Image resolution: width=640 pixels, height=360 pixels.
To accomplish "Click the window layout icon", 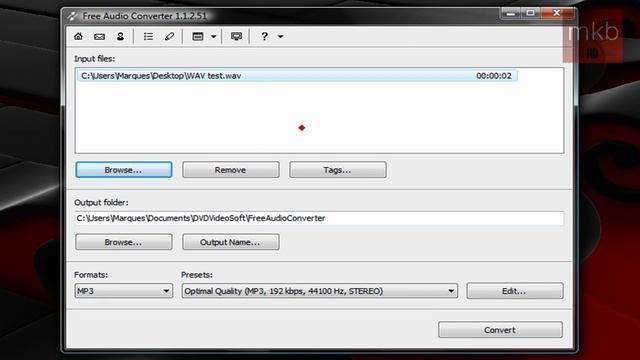I will coord(198,37).
